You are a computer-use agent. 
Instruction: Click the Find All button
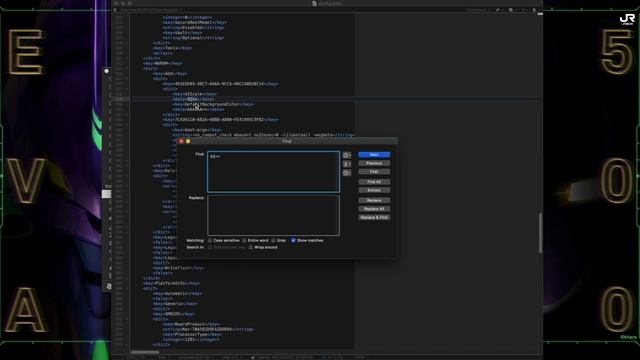(374, 182)
